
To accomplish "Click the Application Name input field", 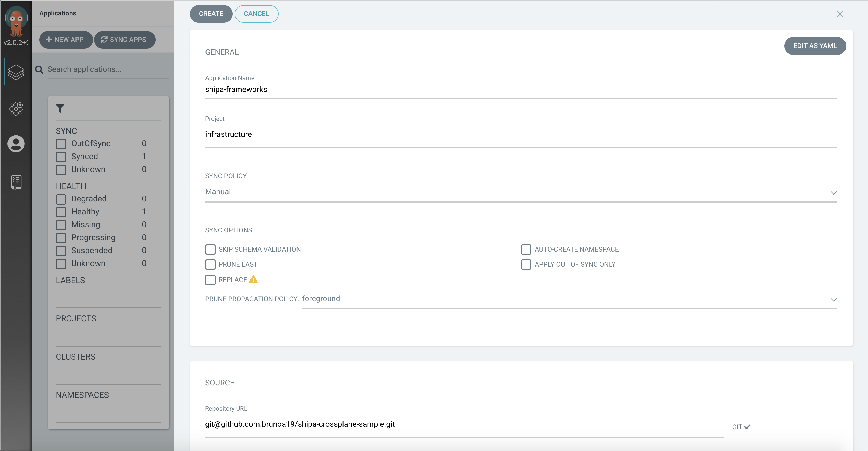I will click(x=521, y=90).
